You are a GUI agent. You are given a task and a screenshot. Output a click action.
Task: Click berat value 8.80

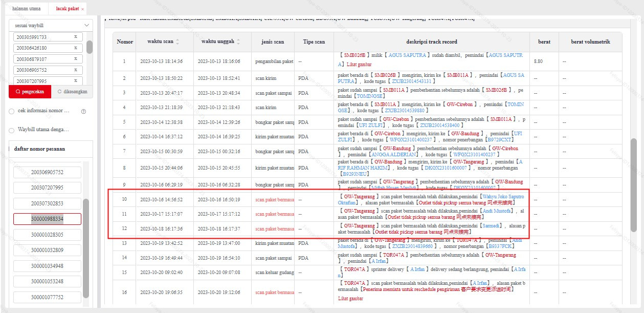point(538,61)
